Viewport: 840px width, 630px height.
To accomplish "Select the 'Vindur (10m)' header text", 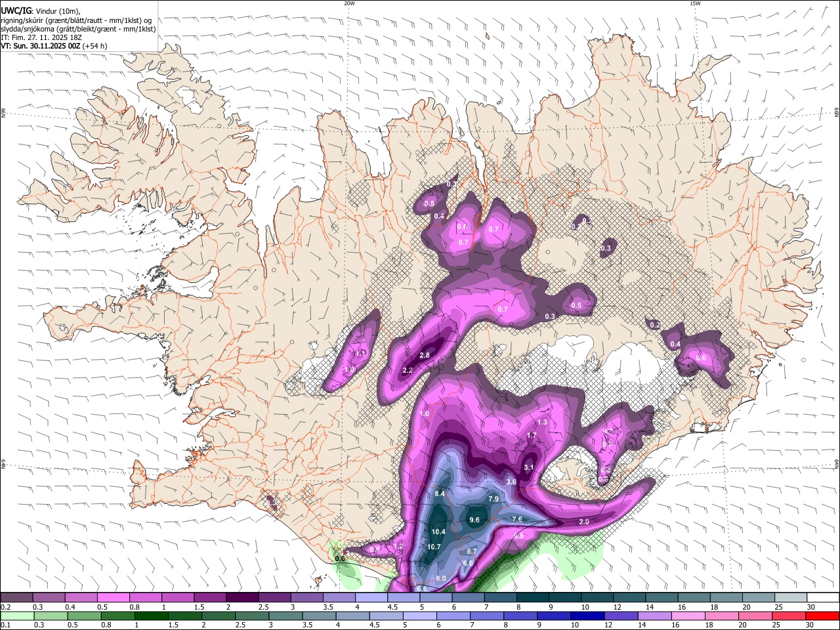I will point(57,10).
